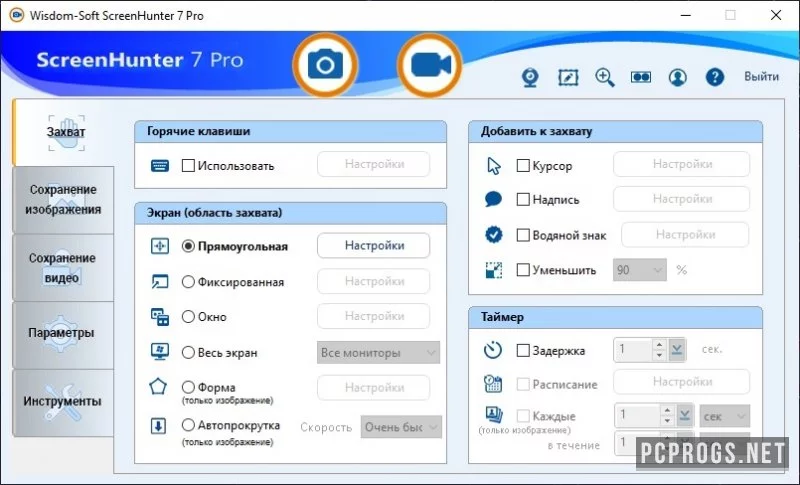
Task: Switch to Сохранение изображения tab
Action: pyautogui.click(x=63, y=200)
